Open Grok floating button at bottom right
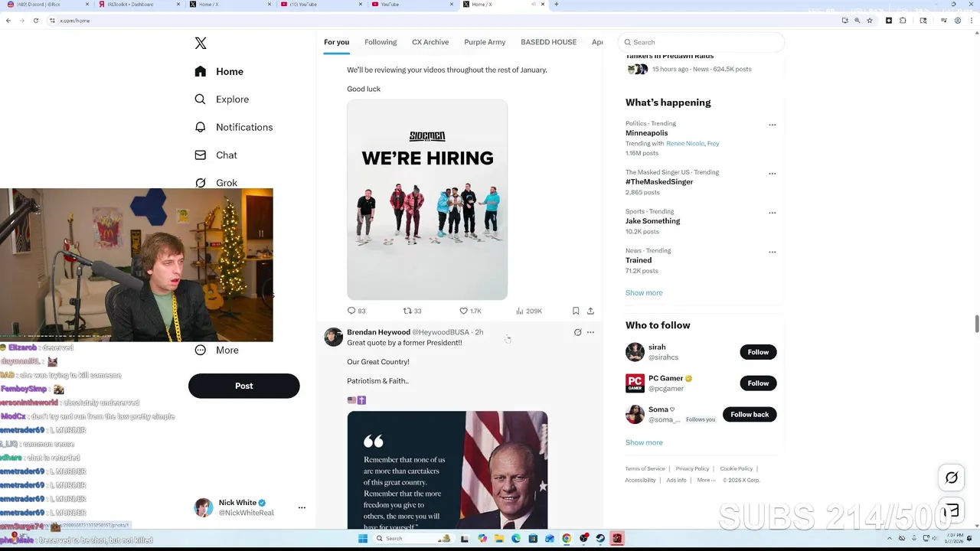980x551 pixels. coord(952,478)
